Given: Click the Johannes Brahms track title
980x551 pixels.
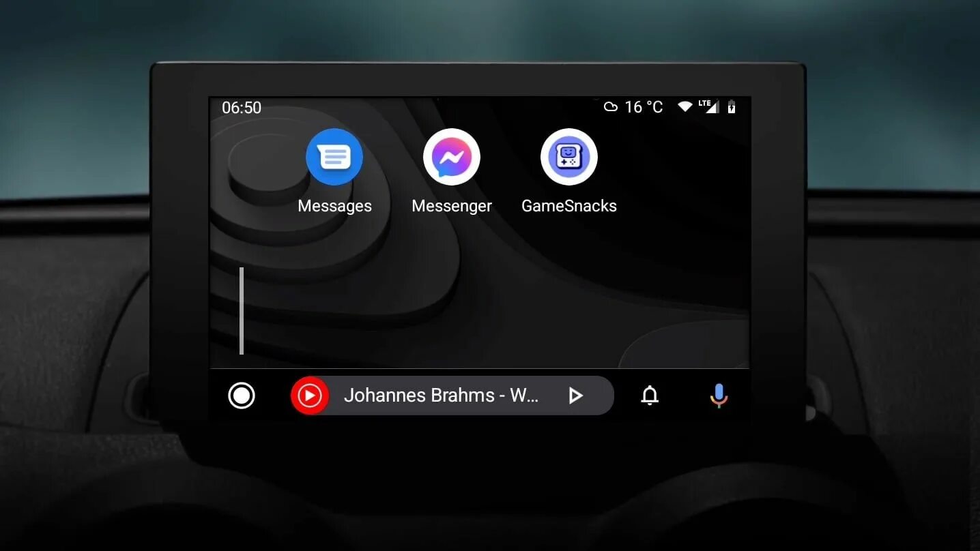Looking at the screenshot, I should click(x=441, y=396).
